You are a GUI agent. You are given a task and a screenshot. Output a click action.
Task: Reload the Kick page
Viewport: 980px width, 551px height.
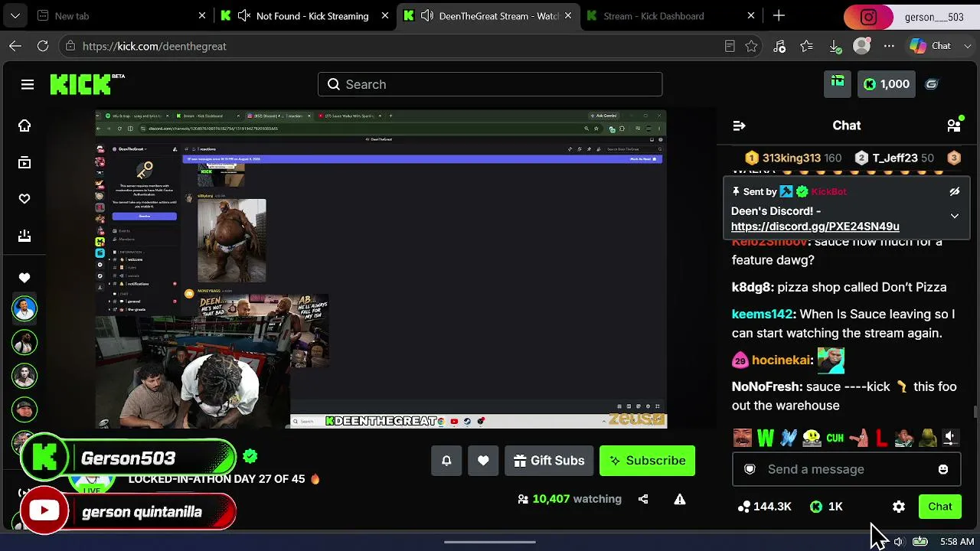43,46
